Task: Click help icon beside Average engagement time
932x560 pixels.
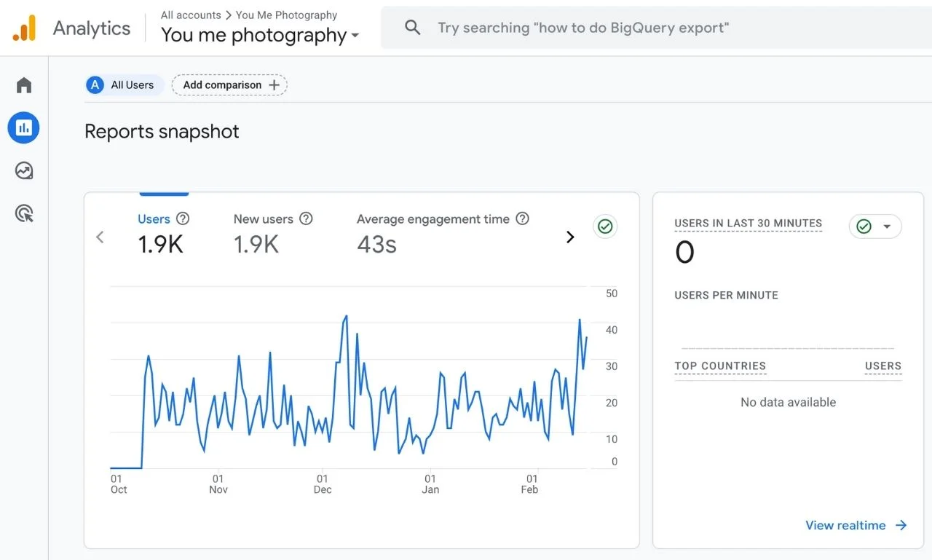Action: [522, 218]
